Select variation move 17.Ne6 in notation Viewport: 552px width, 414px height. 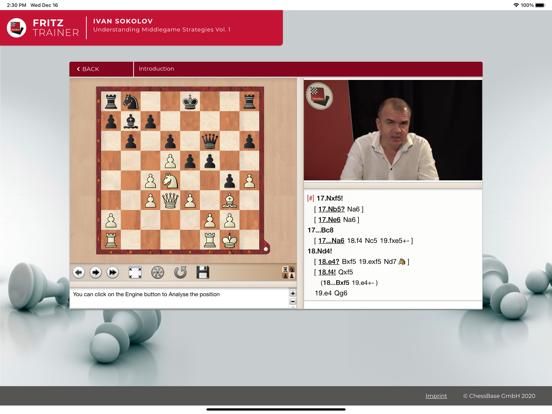click(x=329, y=220)
